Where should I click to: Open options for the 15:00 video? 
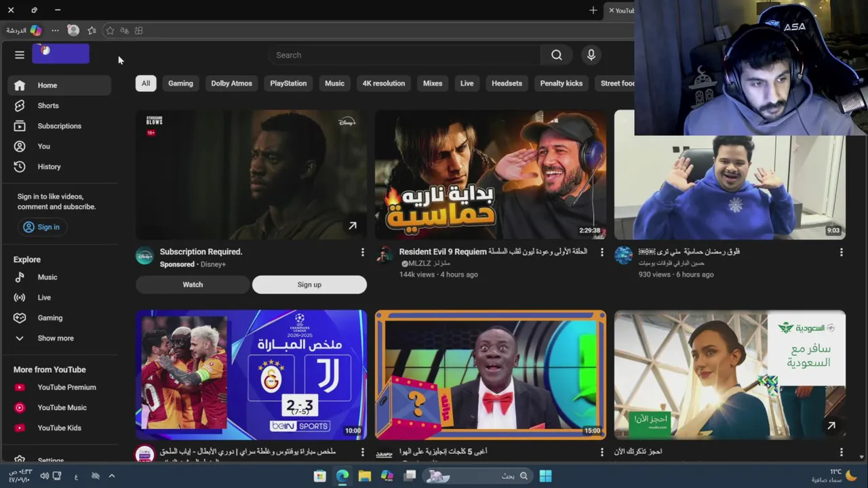602,452
